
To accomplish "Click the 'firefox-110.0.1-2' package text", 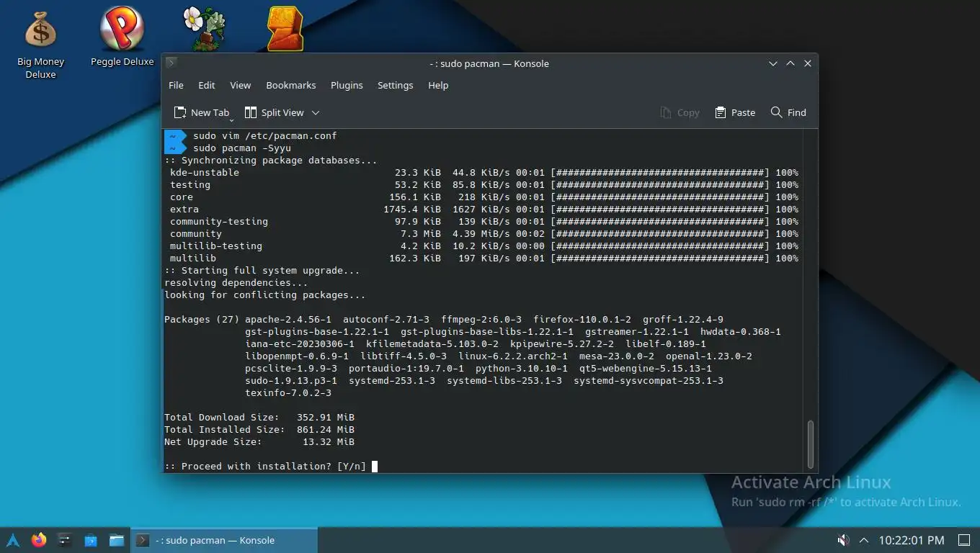I will click(582, 320).
